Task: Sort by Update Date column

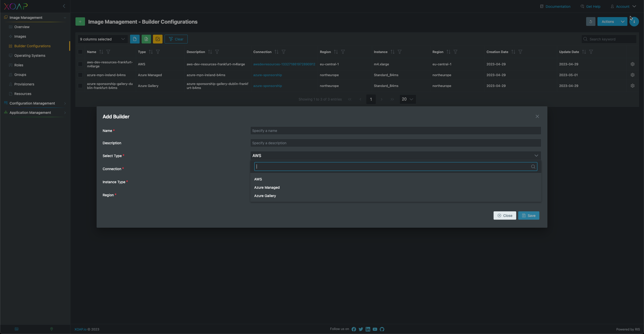Action: 584,52
